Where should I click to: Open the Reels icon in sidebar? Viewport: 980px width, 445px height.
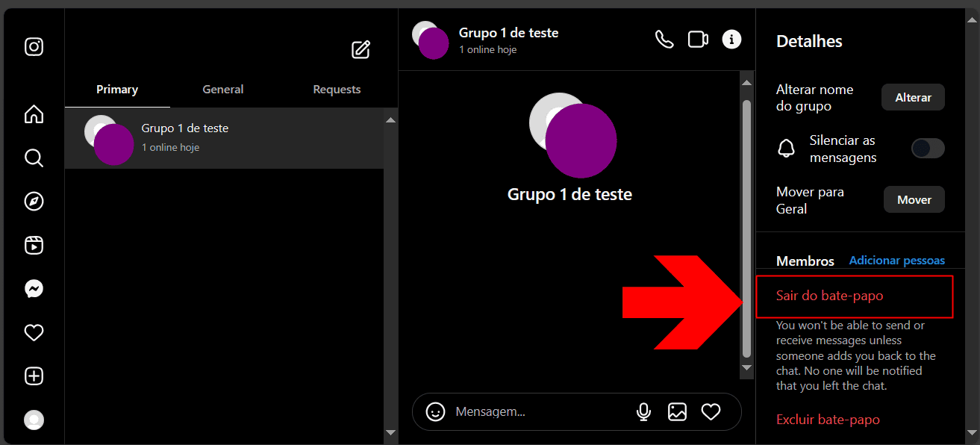34,246
